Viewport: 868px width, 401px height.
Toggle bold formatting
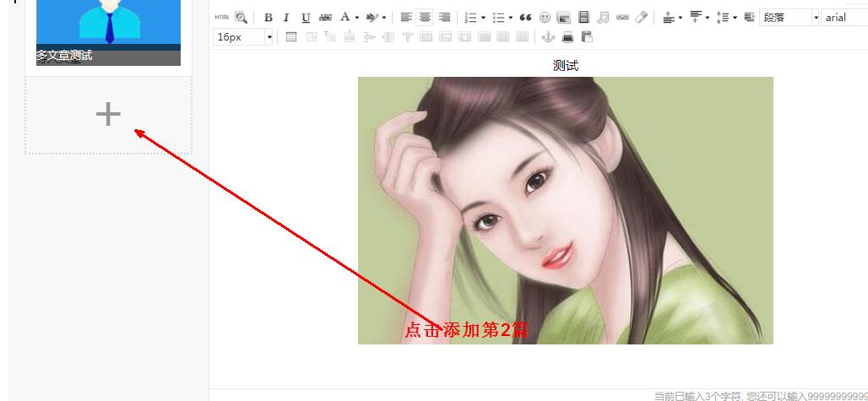[269, 17]
